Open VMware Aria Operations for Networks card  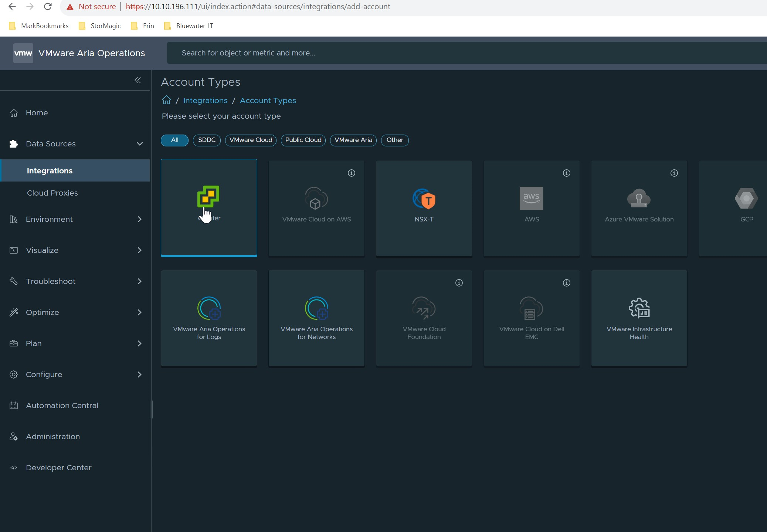click(316, 318)
